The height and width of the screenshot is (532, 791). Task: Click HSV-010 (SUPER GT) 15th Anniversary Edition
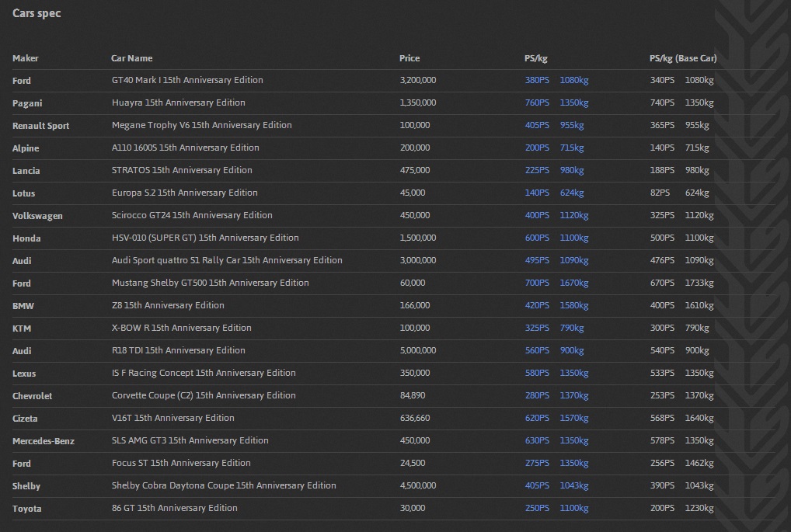(x=205, y=238)
